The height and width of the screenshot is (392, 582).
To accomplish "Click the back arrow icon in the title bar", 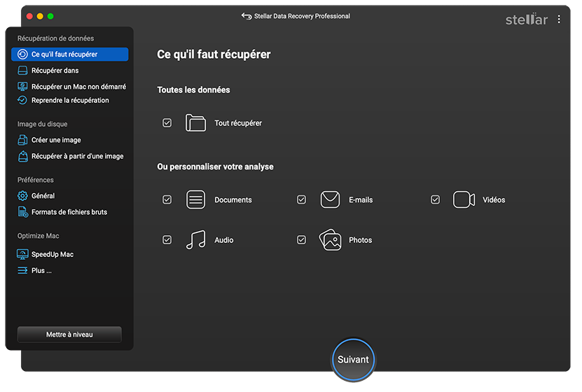I will [x=247, y=16].
